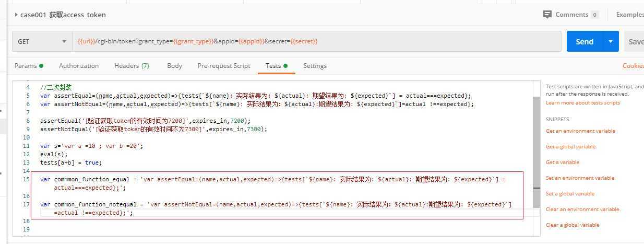The width and height of the screenshot is (644, 244).
Task: Save the request
Action: click(634, 41)
